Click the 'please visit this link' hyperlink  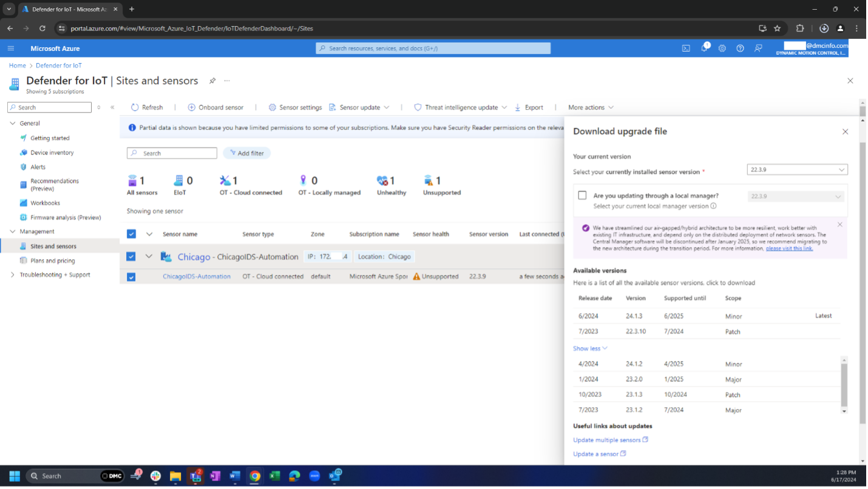[x=789, y=249]
